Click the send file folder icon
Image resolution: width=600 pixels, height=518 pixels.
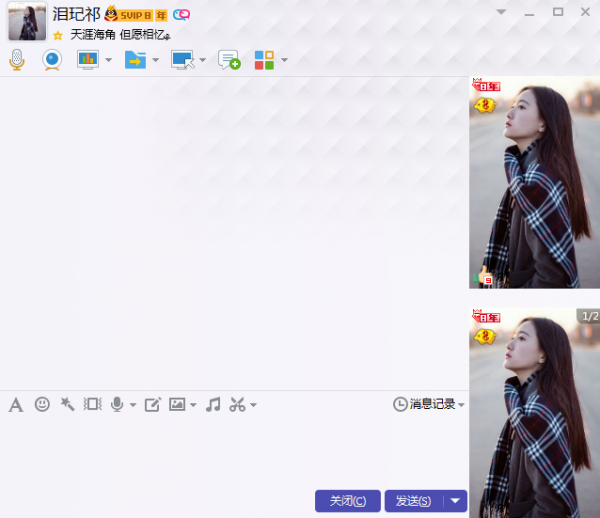pos(135,60)
